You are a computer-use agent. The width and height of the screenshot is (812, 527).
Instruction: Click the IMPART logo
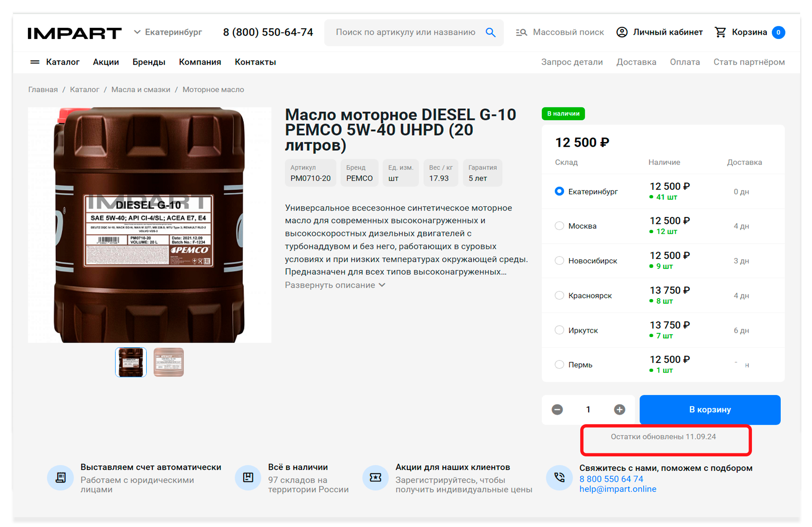coord(74,33)
